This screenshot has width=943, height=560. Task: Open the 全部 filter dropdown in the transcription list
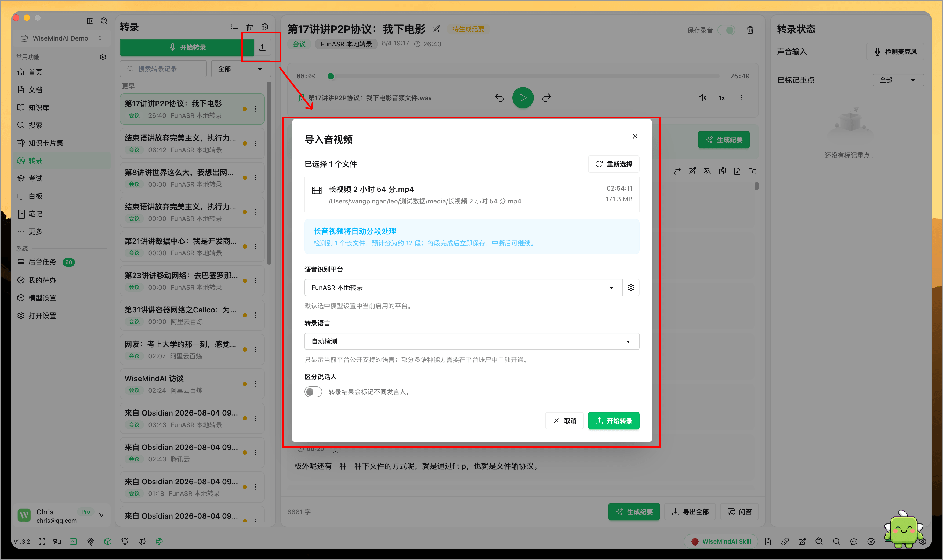pyautogui.click(x=241, y=69)
